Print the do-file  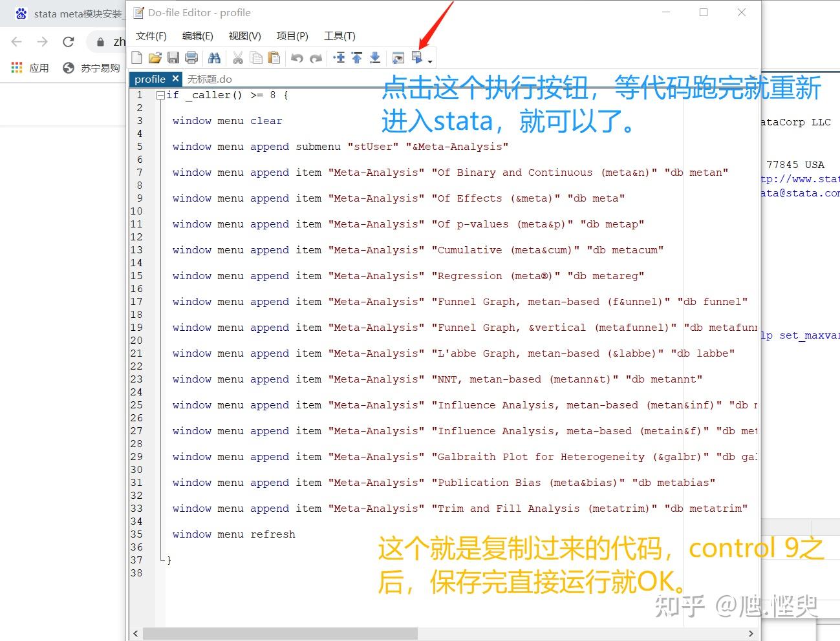click(191, 58)
